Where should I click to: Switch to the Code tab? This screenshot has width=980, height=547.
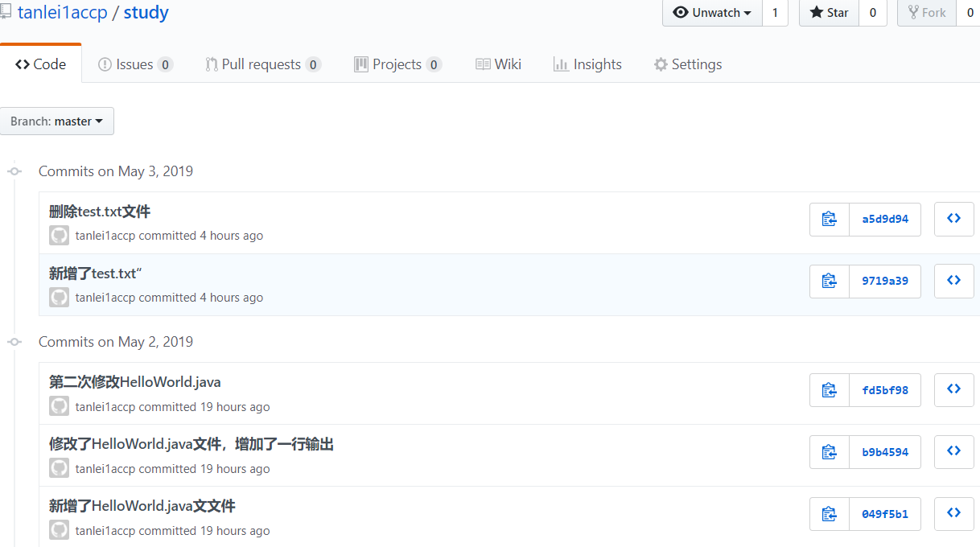click(41, 64)
